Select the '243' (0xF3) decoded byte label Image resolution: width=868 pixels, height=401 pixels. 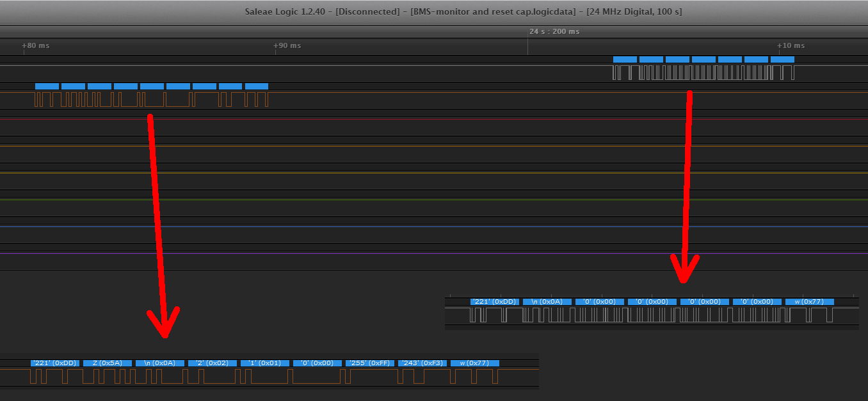click(x=422, y=363)
